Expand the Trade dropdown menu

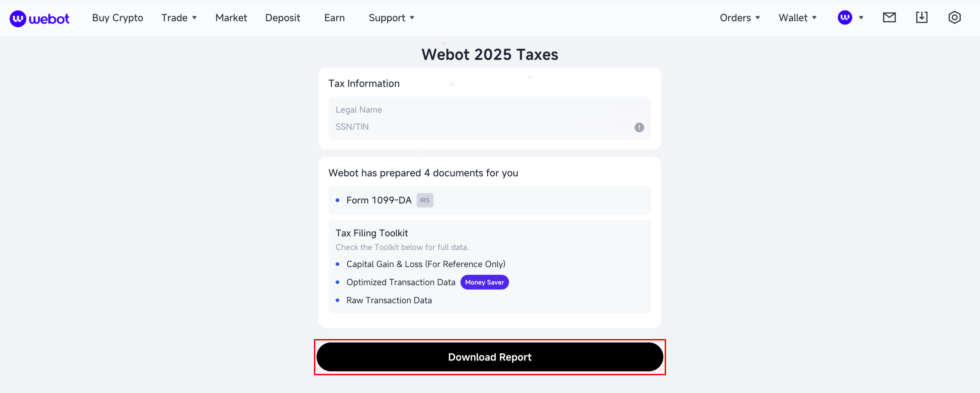[179, 18]
